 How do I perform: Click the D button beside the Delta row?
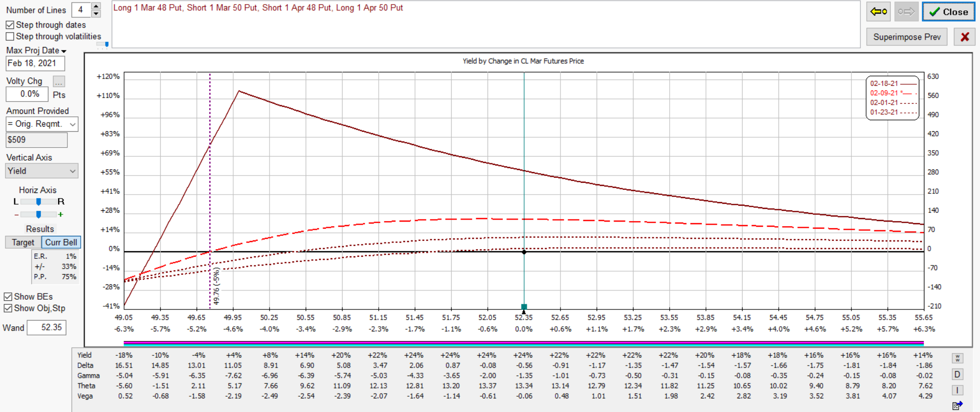(958, 374)
